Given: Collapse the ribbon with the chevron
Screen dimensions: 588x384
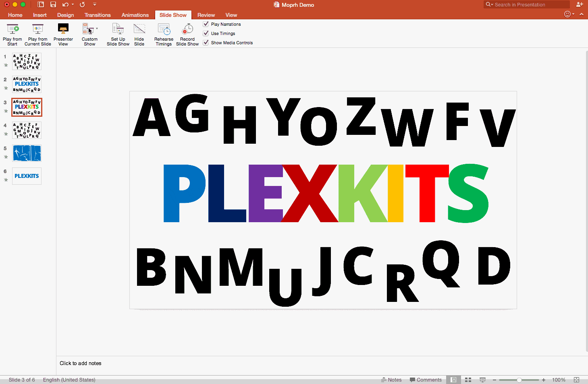Looking at the screenshot, I should click(x=581, y=13).
